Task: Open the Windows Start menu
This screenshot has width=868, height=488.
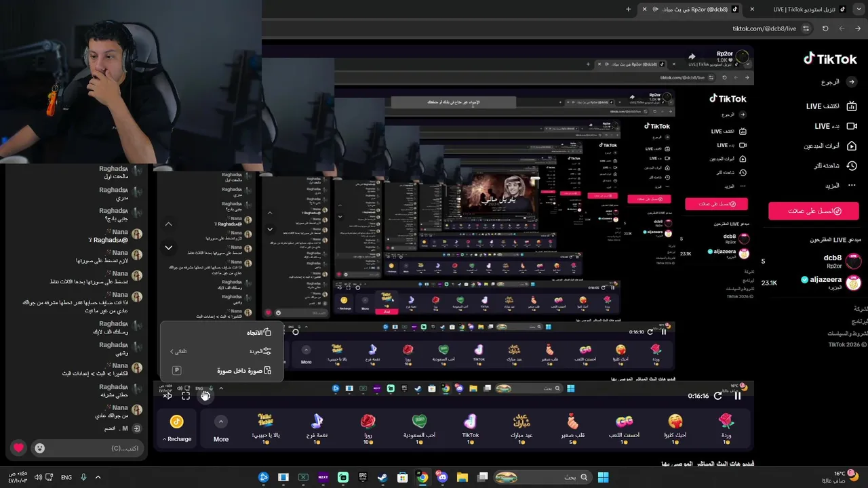Action: pyautogui.click(x=603, y=477)
